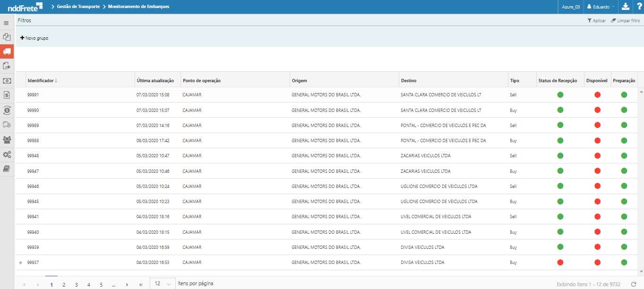
Task: Go to page 5 of results
Action: (x=101, y=284)
